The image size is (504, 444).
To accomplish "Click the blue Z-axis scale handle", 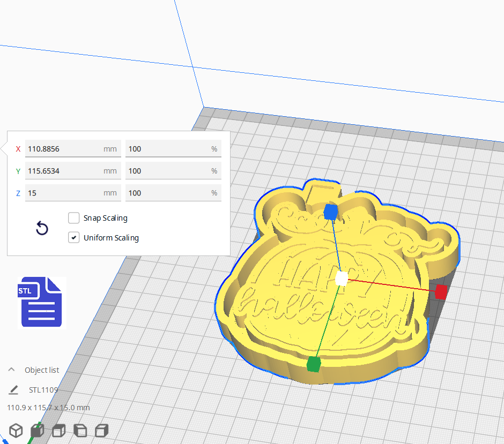I will (x=331, y=212).
